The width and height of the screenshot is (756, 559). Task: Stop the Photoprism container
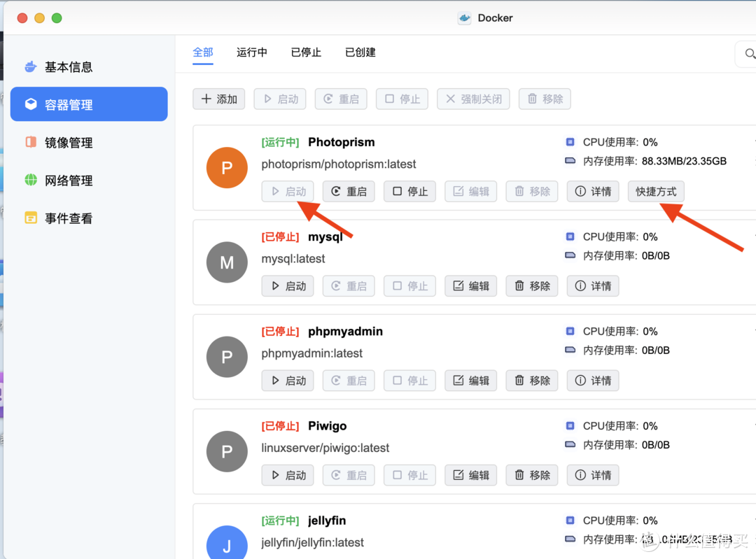tap(409, 191)
